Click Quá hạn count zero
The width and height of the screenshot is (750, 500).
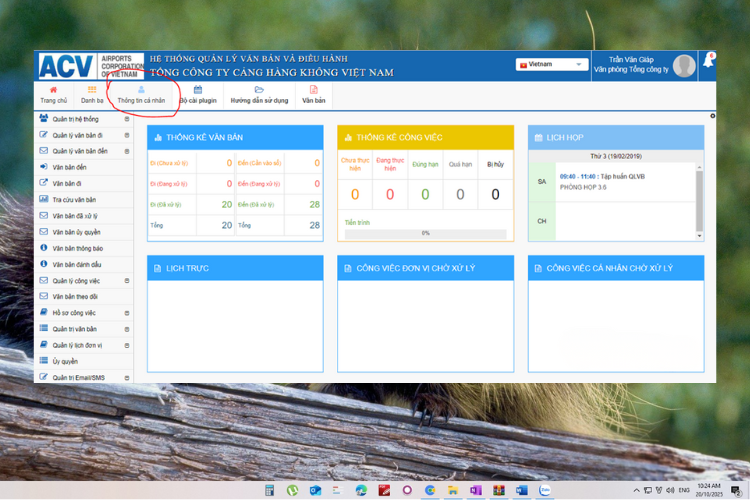point(460,194)
